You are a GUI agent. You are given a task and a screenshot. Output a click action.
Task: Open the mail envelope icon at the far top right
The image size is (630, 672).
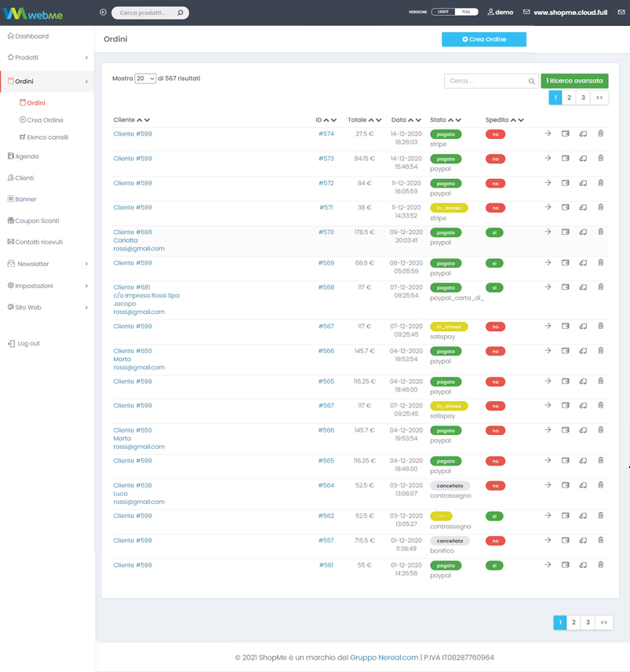click(621, 13)
